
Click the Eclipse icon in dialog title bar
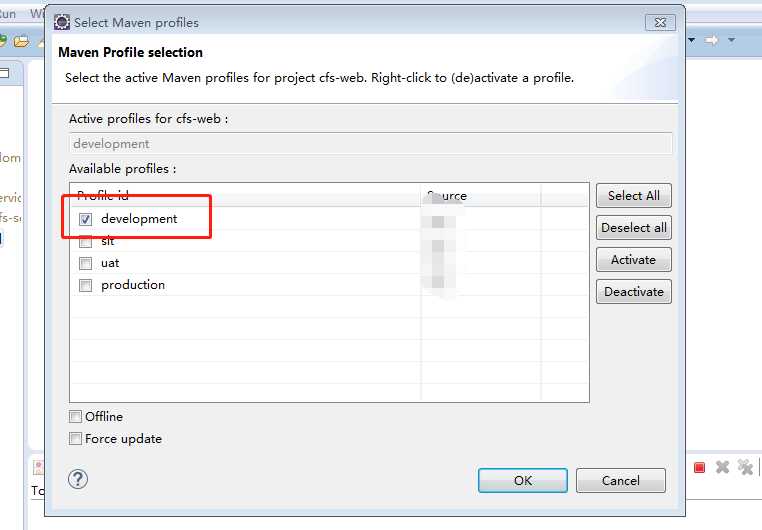click(62, 22)
